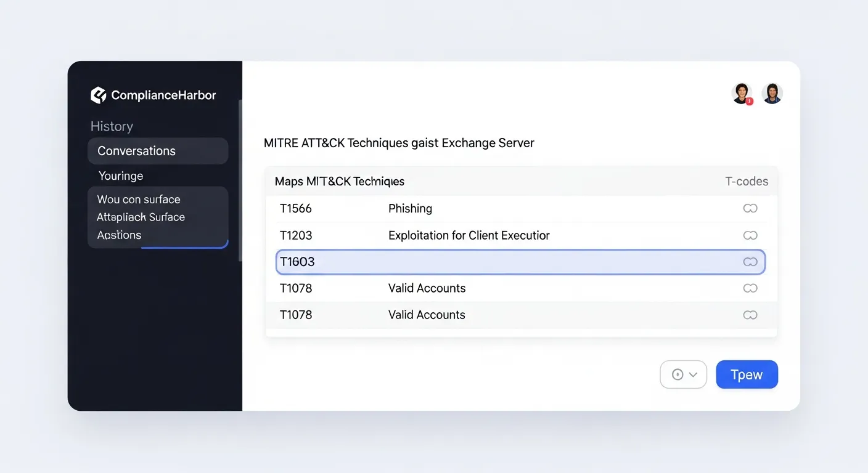Open the Youringe conversation link

tap(121, 176)
